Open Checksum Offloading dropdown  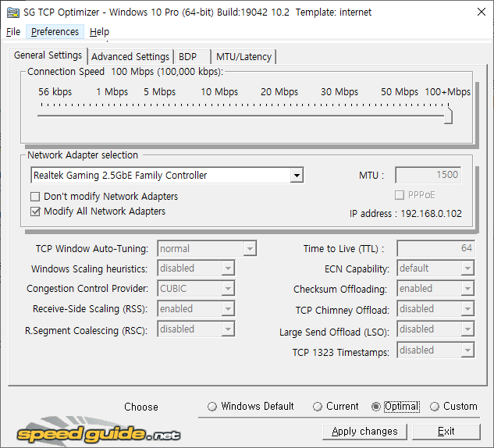pos(467,289)
